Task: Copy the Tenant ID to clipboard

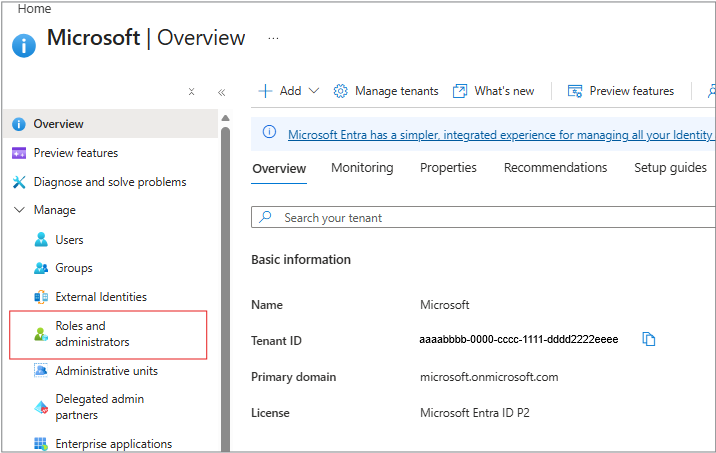Action: pyautogui.click(x=649, y=340)
